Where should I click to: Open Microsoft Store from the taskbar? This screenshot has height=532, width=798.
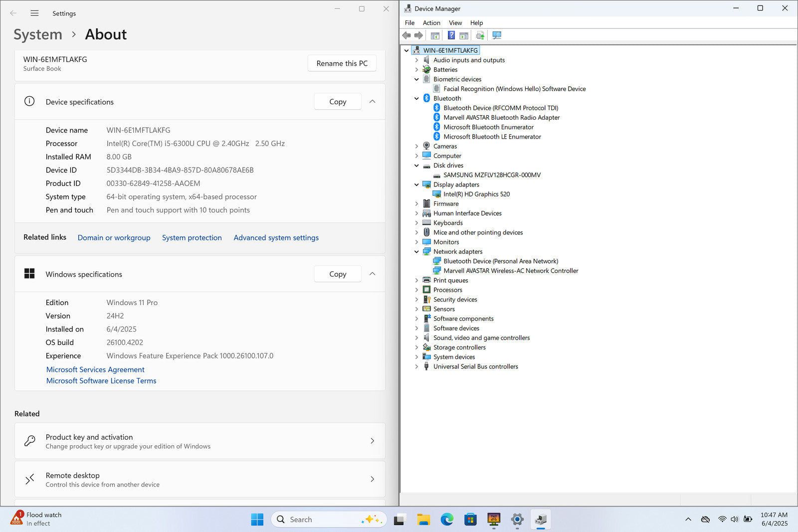point(470,520)
